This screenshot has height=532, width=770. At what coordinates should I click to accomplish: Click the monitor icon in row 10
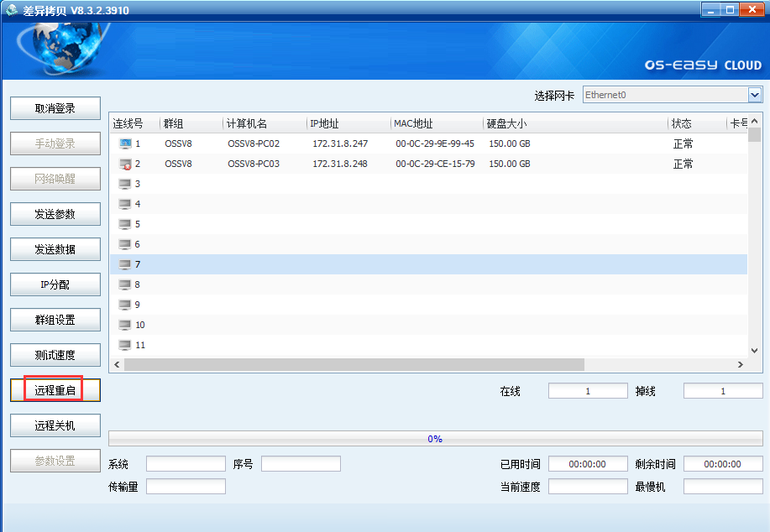[x=125, y=325]
